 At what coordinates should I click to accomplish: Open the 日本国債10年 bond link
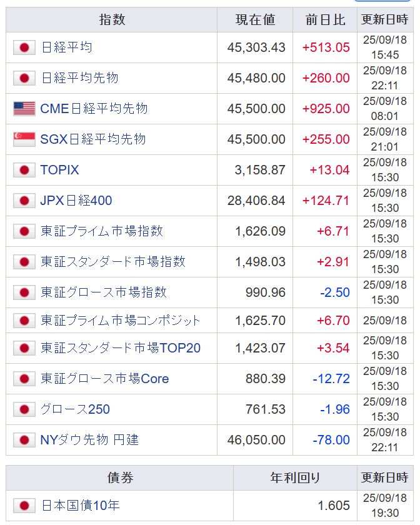80,506
